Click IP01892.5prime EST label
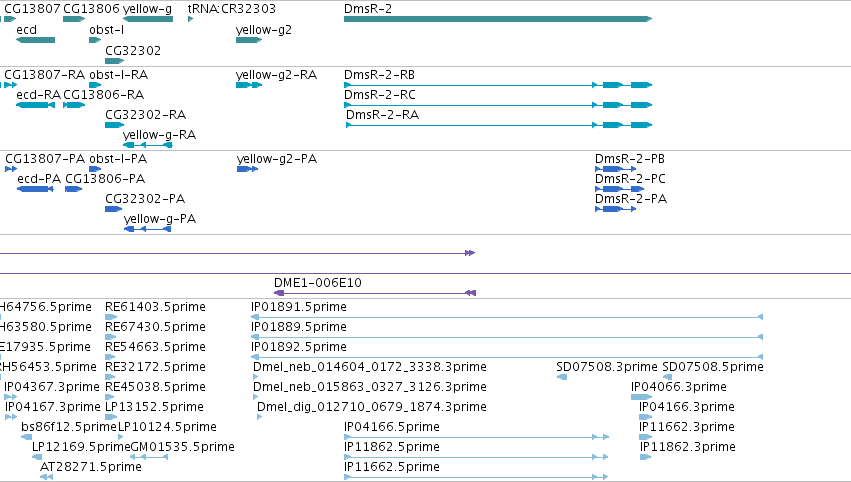 click(x=299, y=347)
